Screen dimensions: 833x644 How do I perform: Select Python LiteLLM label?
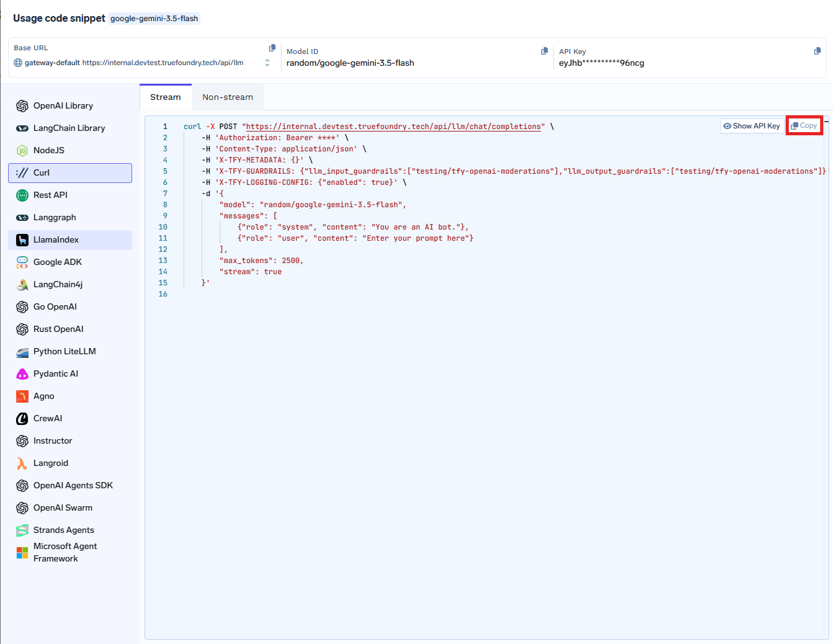65,352
